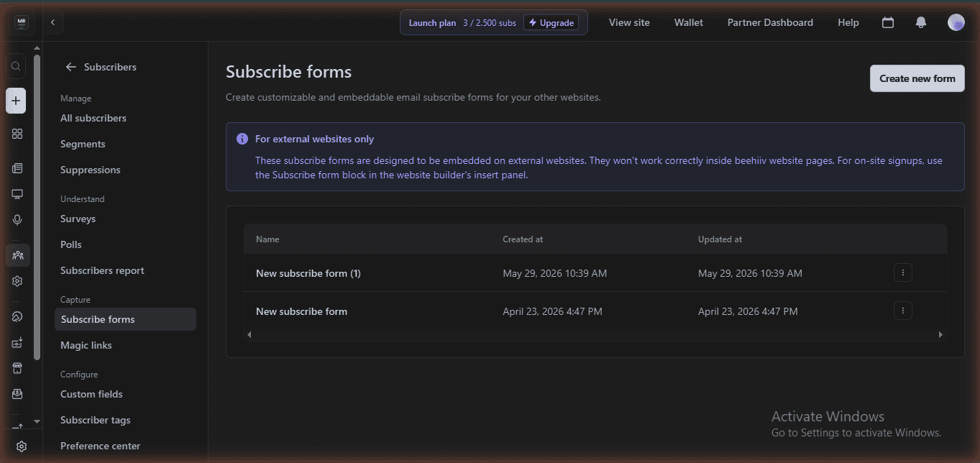Go back using Subscribers arrow
980x463 pixels.
[70, 67]
